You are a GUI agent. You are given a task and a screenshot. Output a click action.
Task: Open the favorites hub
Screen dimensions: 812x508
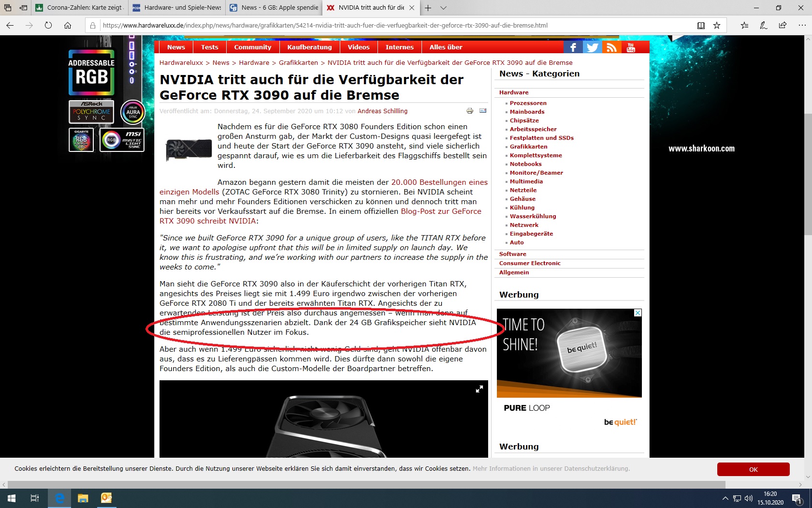744,25
